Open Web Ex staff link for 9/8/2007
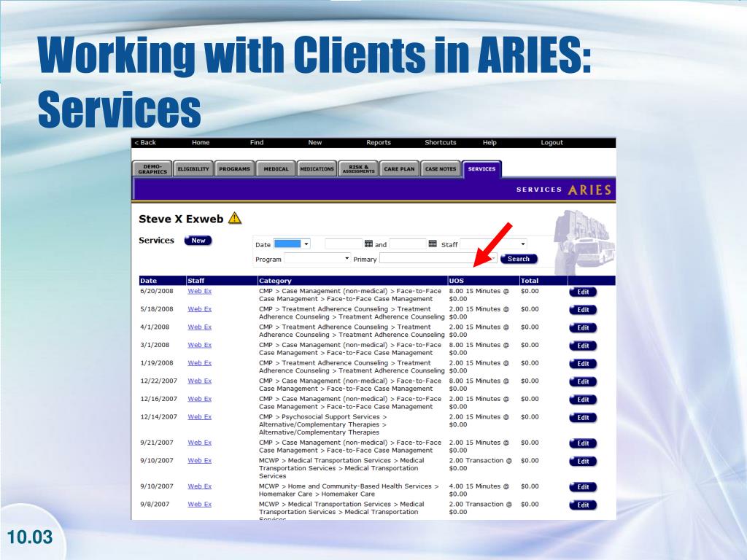The height and width of the screenshot is (560, 747). tap(200, 505)
